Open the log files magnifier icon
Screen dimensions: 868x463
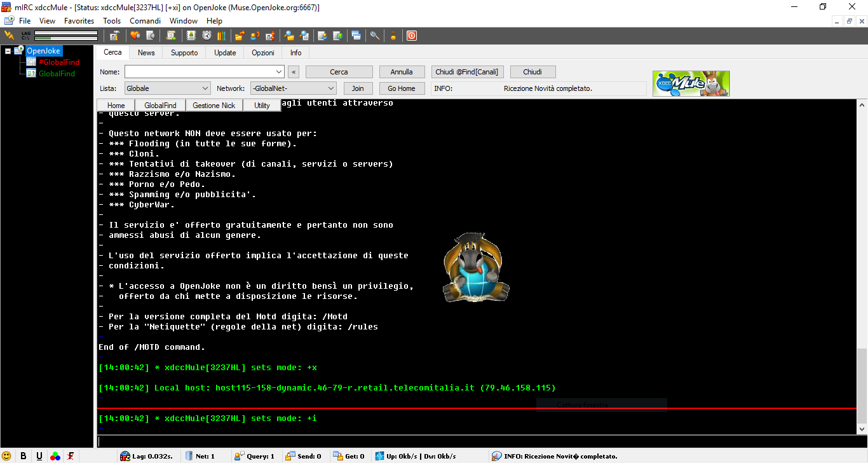304,36
